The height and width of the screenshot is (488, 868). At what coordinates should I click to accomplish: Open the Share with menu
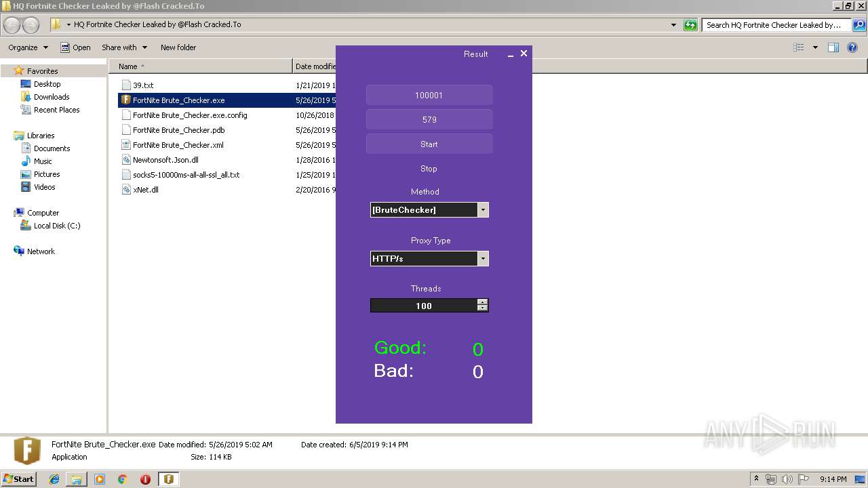(x=124, y=47)
